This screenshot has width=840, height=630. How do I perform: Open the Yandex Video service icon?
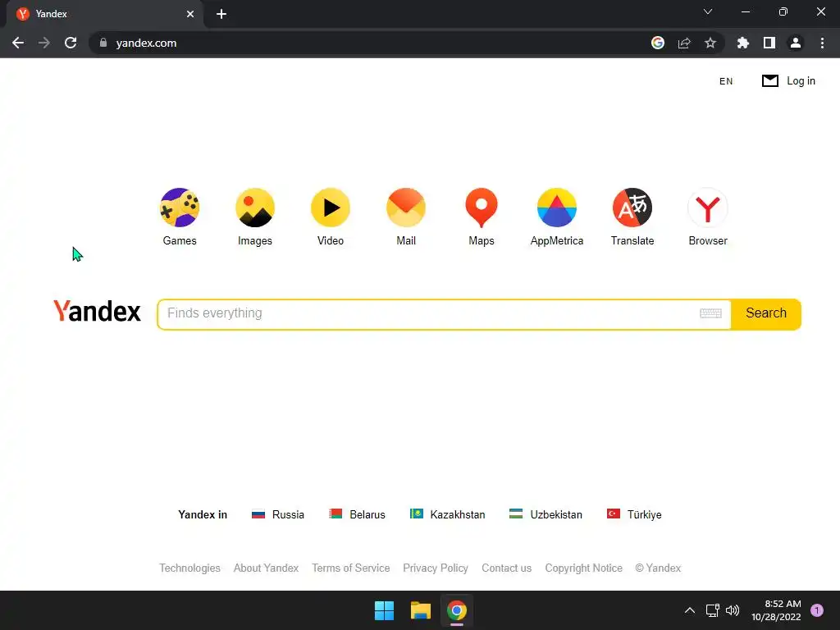(331, 208)
